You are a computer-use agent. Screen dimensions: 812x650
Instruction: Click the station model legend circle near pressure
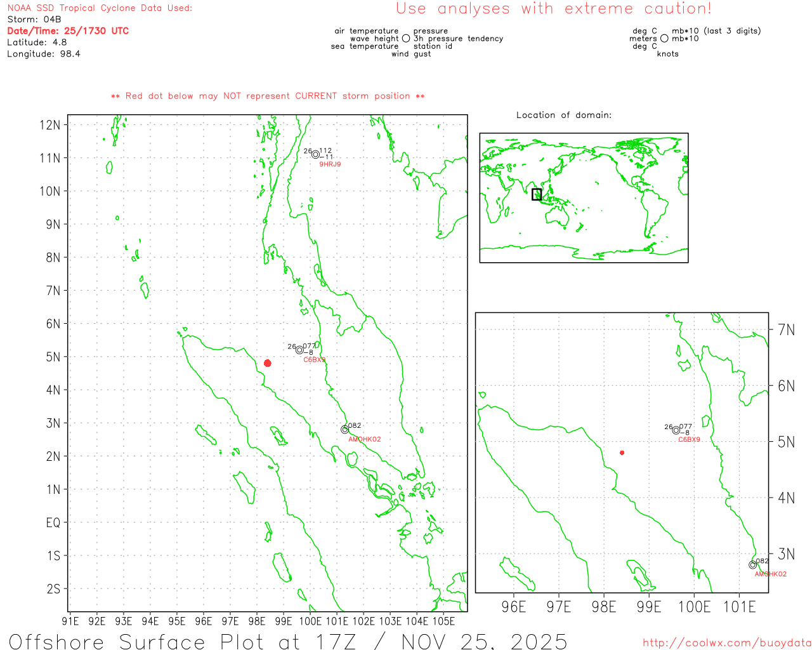(x=406, y=39)
